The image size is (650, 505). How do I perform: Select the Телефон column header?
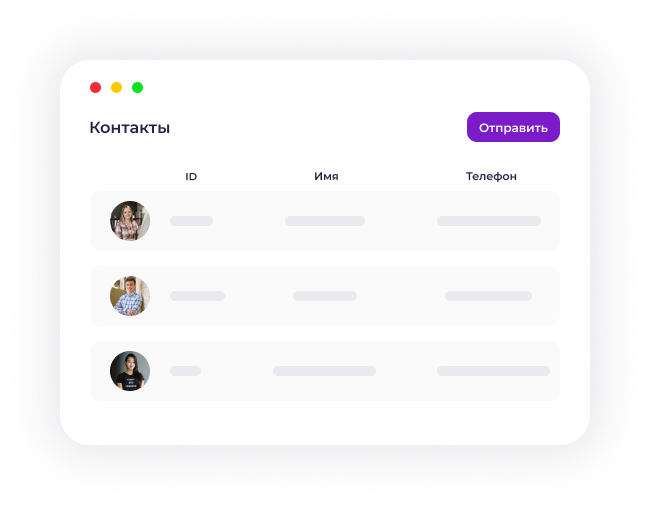[491, 176]
